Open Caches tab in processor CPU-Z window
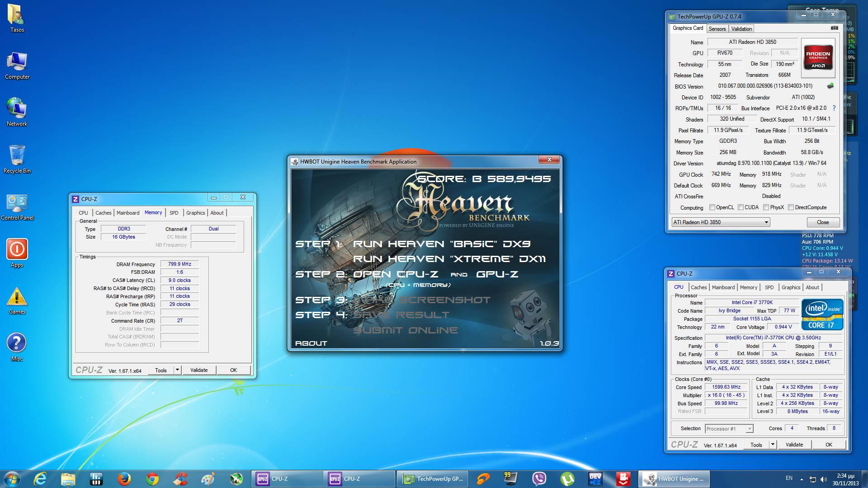 (698, 287)
